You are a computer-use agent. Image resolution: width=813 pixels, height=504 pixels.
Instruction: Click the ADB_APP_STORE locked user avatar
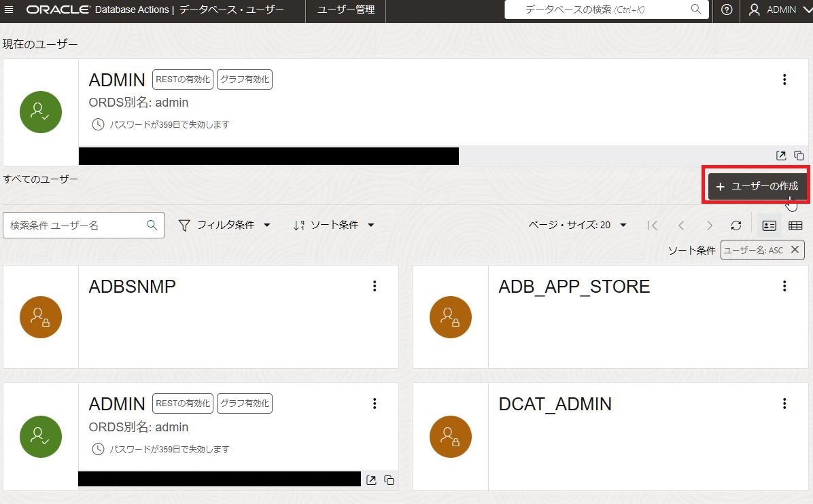(x=451, y=317)
